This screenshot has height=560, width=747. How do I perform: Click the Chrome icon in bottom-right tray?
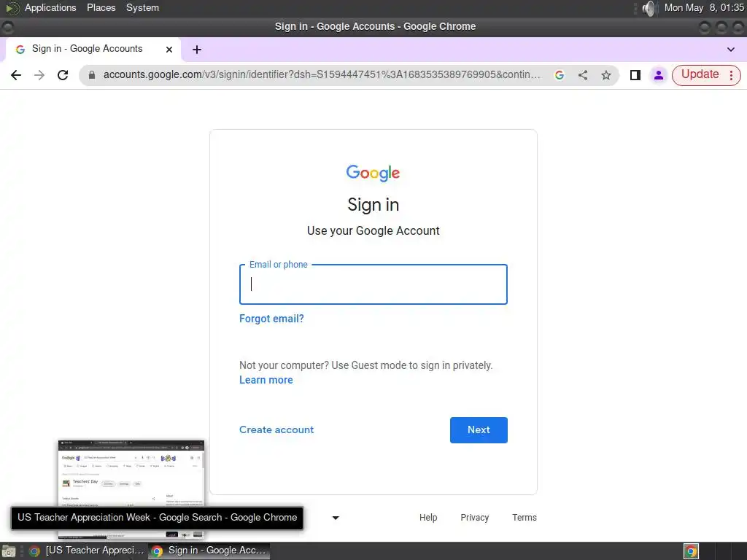pos(691,551)
